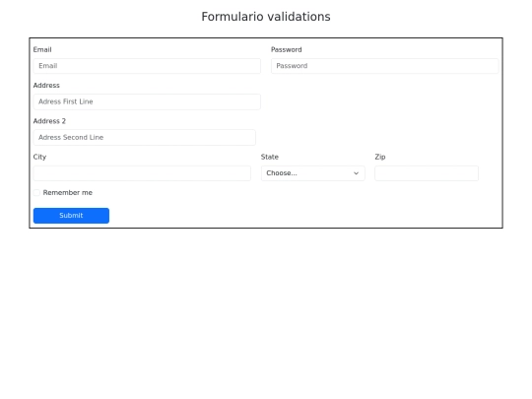Click the Address field label
532x399 pixels.
click(x=46, y=86)
